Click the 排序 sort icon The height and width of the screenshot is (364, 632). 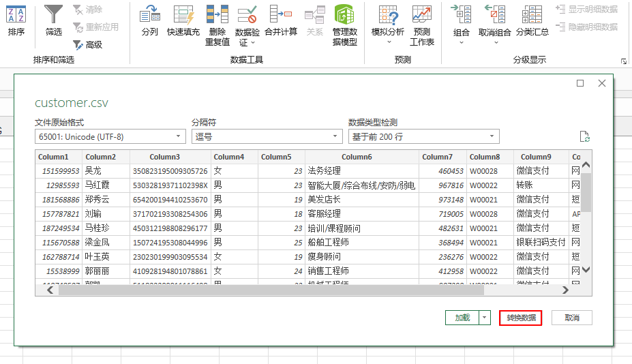click(16, 14)
